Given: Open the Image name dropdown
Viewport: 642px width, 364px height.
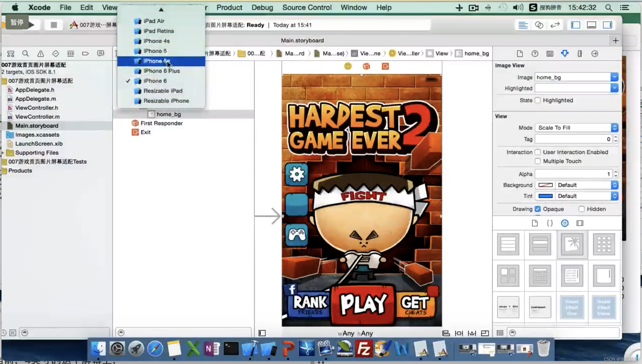Looking at the screenshot, I should (614, 77).
